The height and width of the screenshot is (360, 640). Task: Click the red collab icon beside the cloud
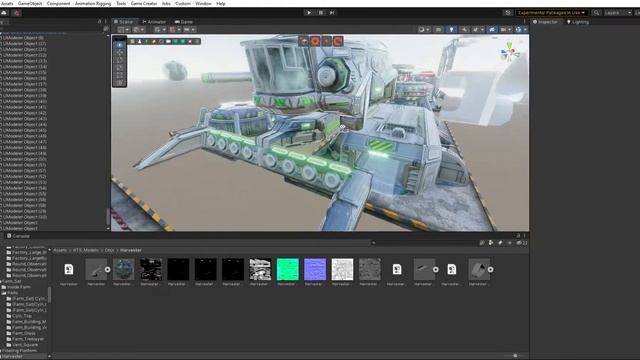[17, 13]
